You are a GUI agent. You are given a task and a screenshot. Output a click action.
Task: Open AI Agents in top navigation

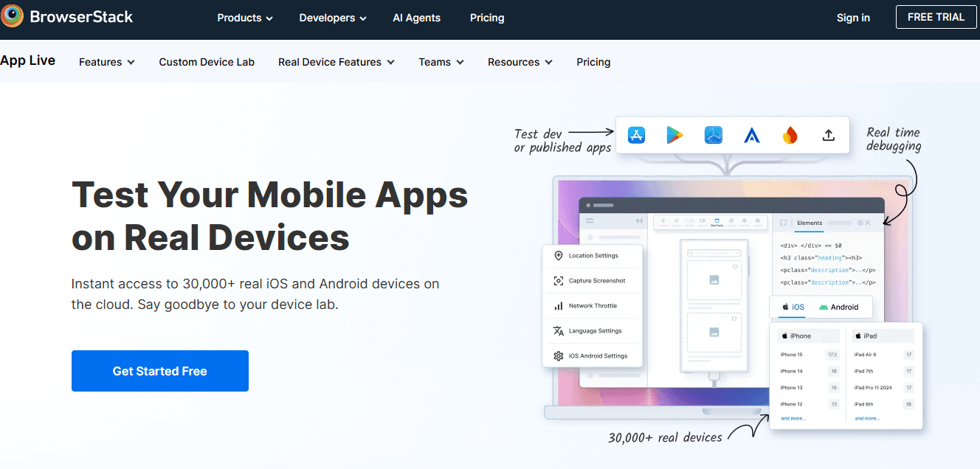[416, 18]
